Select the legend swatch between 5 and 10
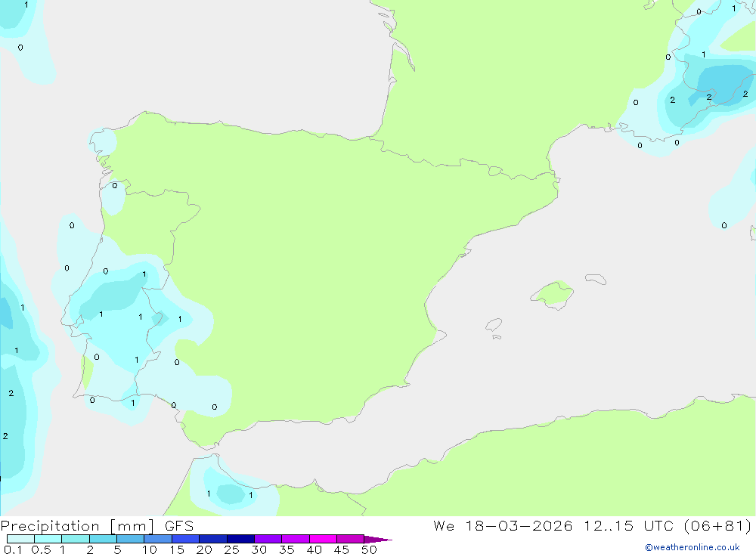This screenshot has height=554, width=756. tap(131, 539)
